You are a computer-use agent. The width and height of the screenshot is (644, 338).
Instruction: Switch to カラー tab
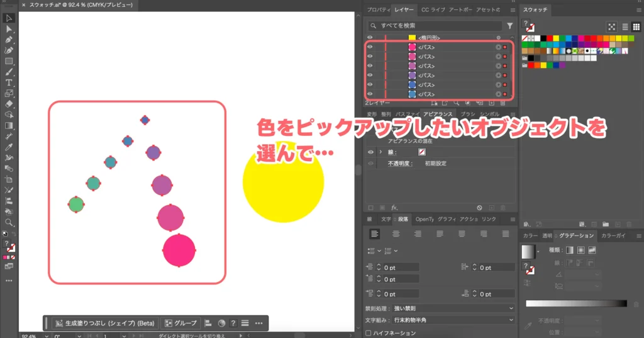[x=530, y=235]
